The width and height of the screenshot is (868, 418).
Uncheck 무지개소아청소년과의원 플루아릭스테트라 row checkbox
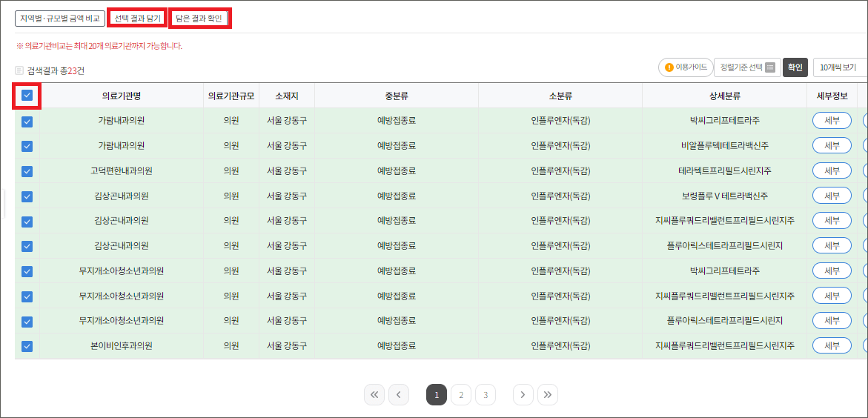tap(27, 321)
